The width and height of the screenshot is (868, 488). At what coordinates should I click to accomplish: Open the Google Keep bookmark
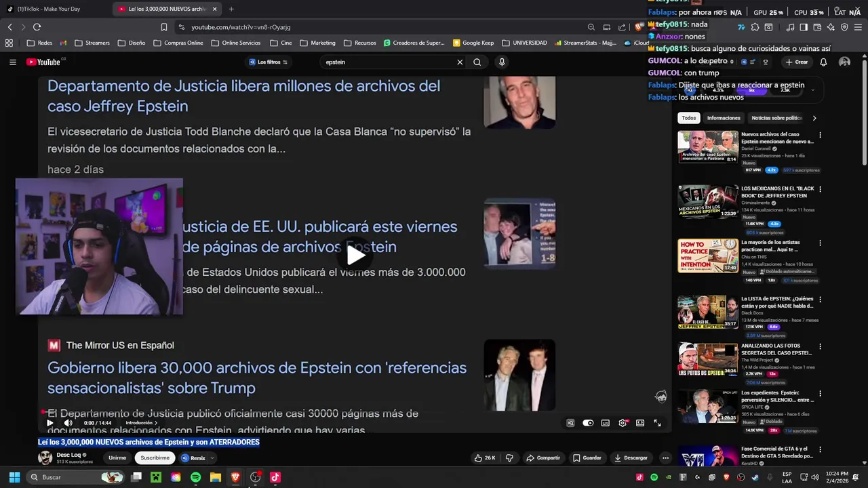click(473, 43)
